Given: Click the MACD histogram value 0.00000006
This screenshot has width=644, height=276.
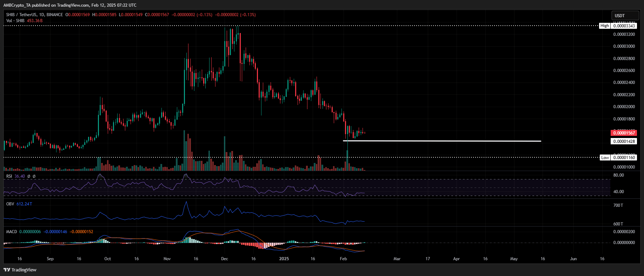Looking at the screenshot, I should (30, 232).
